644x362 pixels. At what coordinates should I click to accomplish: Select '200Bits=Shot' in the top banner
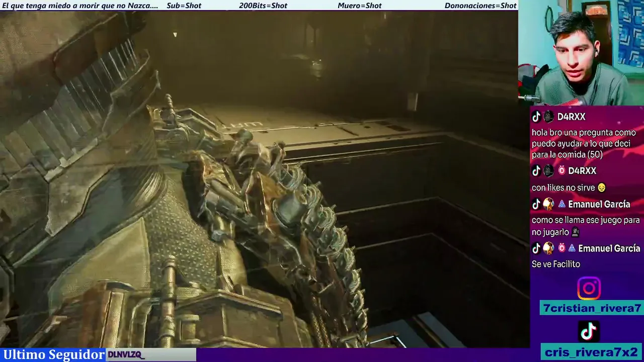(263, 6)
